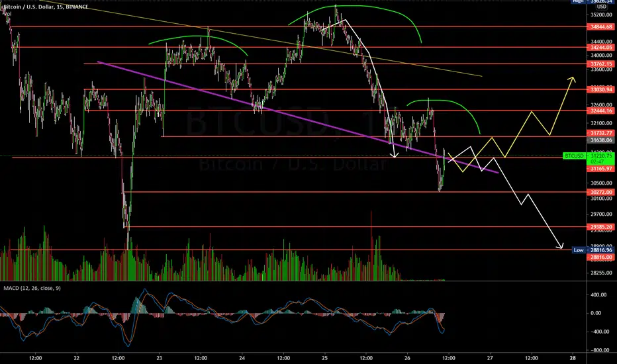Click the 32444.16 red price label
Viewport: 617px width, 364px height.
click(x=602, y=111)
